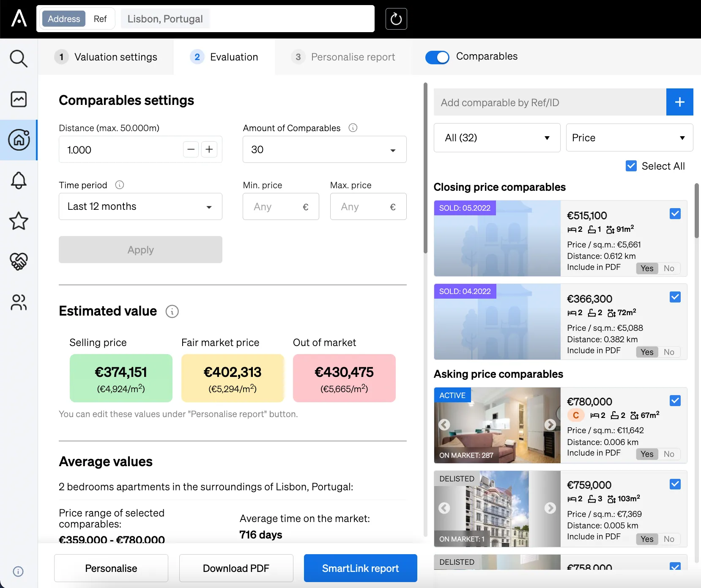Set Include in PDF to No for €780,000

(x=669, y=454)
